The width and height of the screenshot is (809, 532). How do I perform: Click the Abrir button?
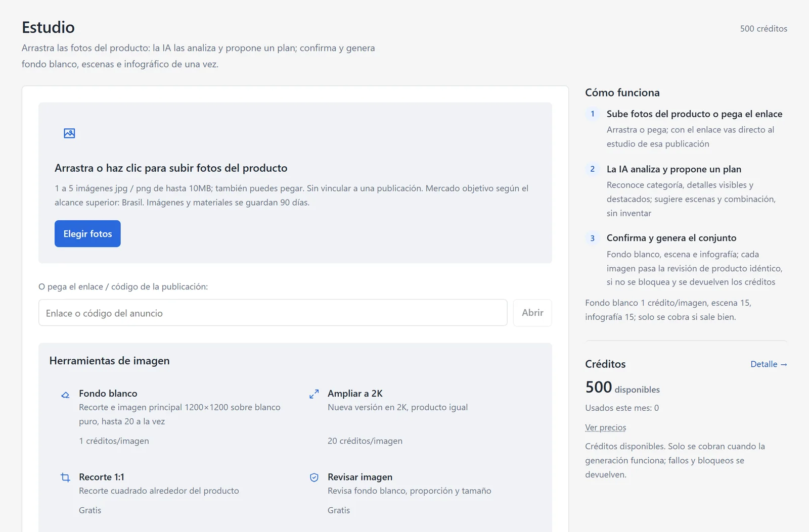tap(532, 313)
